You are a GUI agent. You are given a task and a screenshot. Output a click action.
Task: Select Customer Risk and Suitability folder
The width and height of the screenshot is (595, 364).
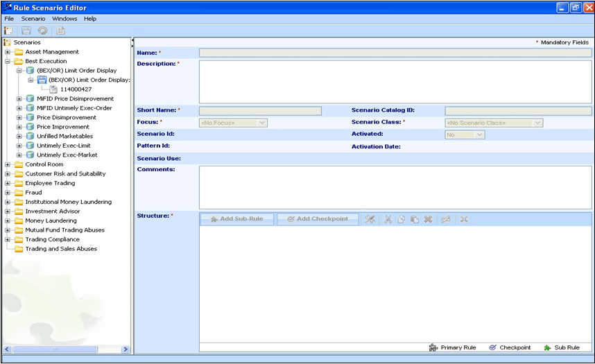click(x=65, y=174)
